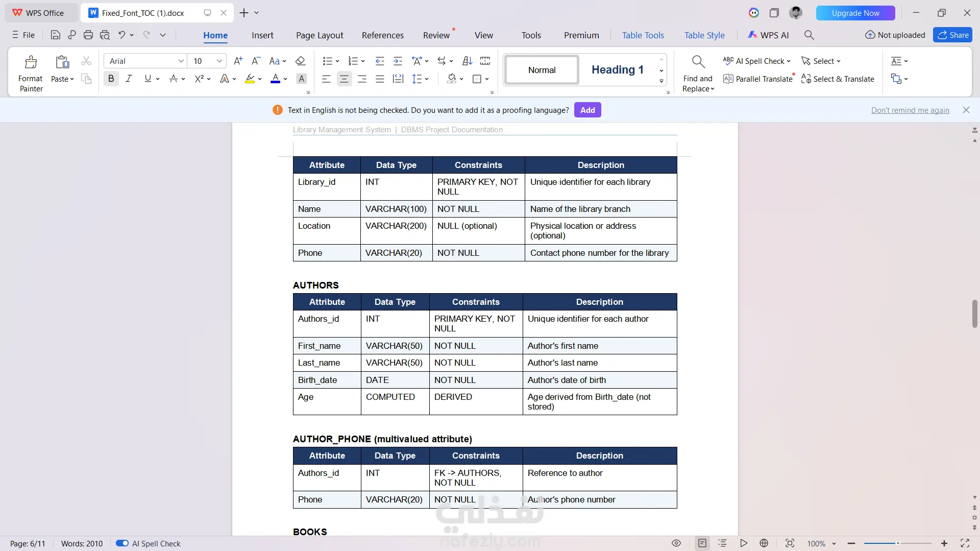Open the numbered list dropdown
Image resolution: width=980 pixels, height=551 pixels.
click(x=363, y=61)
